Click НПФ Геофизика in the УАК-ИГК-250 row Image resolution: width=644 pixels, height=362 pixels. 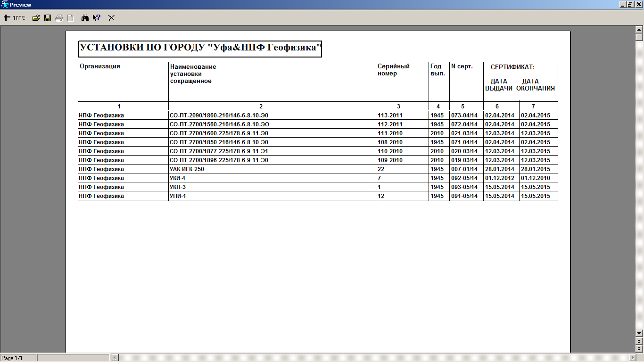(101, 169)
